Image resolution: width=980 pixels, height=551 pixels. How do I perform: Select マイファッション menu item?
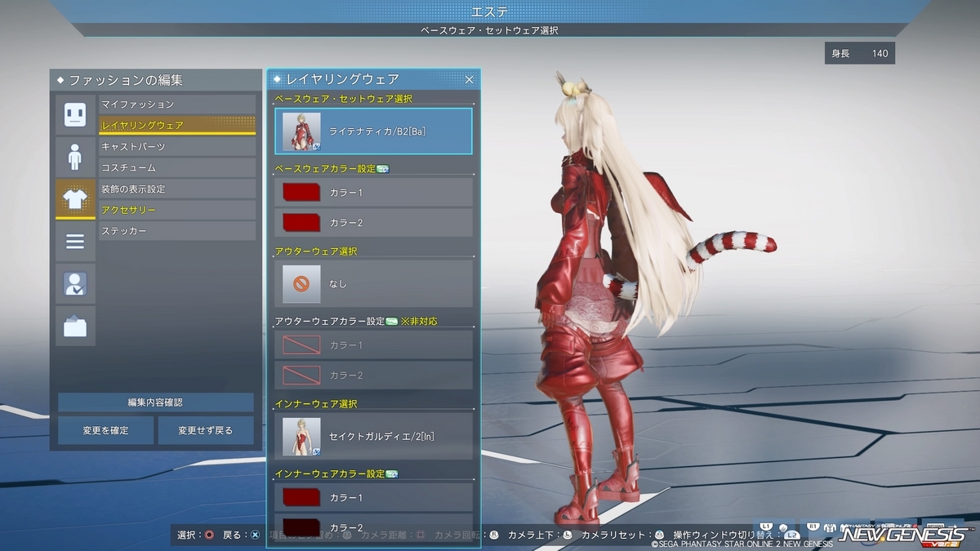click(177, 104)
